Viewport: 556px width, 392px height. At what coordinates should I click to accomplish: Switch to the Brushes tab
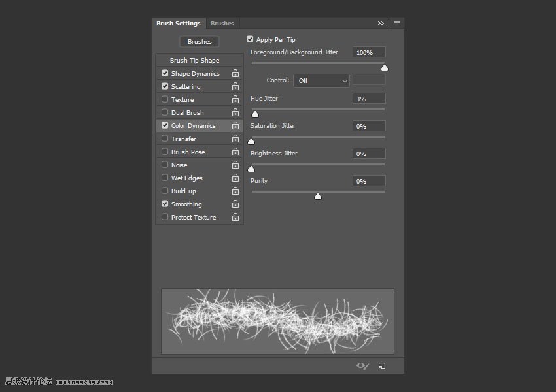click(222, 24)
